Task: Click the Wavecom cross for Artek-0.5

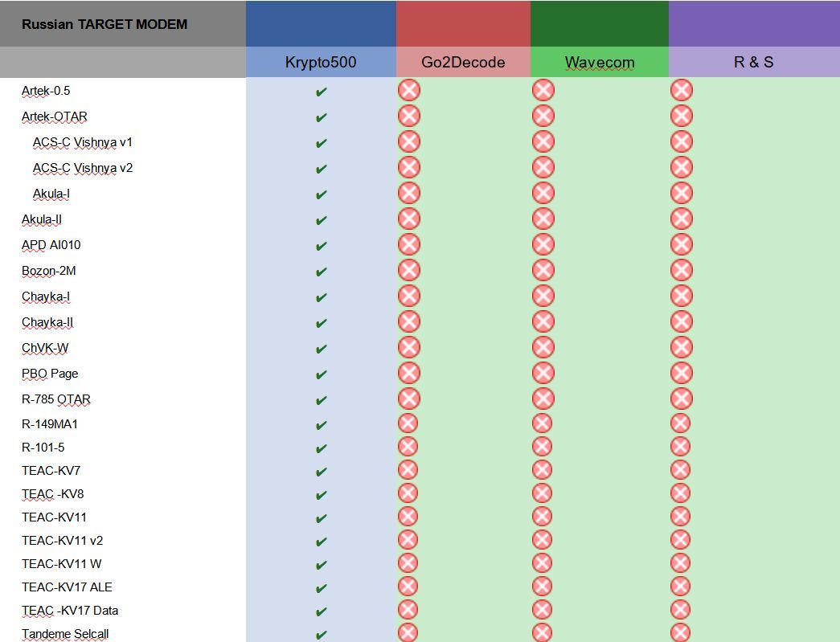Action: 543,90
